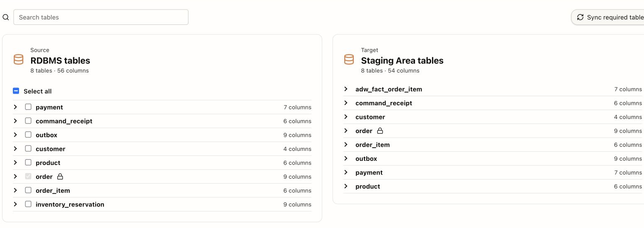Check the source order_item checkbox
This screenshot has height=228, width=644.
point(28,190)
